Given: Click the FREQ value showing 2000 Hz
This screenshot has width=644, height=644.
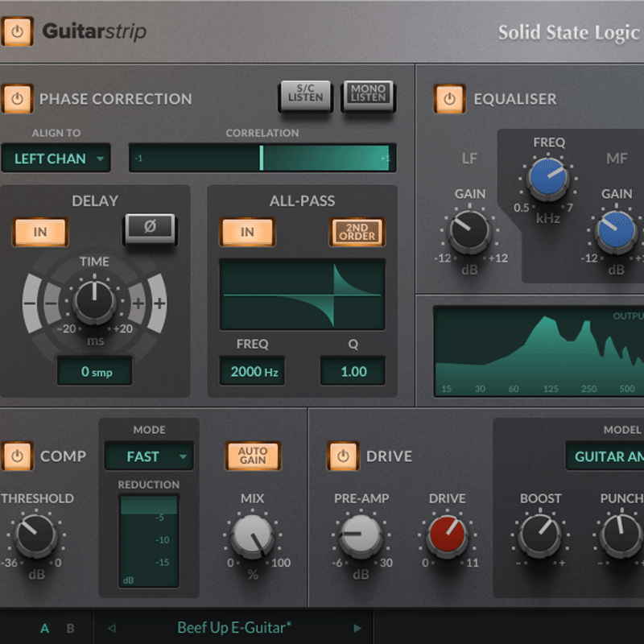Looking at the screenshot, I should (x=253, y=371).
